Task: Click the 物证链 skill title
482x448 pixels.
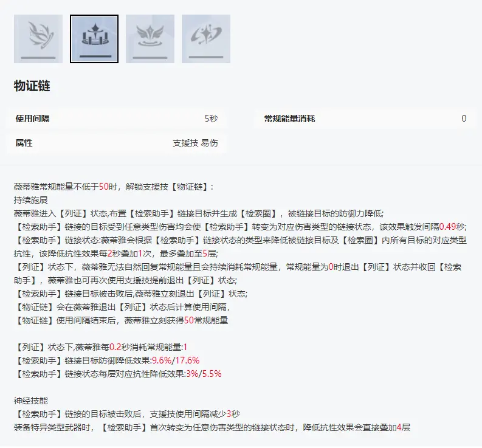Action: pos(32,86)
